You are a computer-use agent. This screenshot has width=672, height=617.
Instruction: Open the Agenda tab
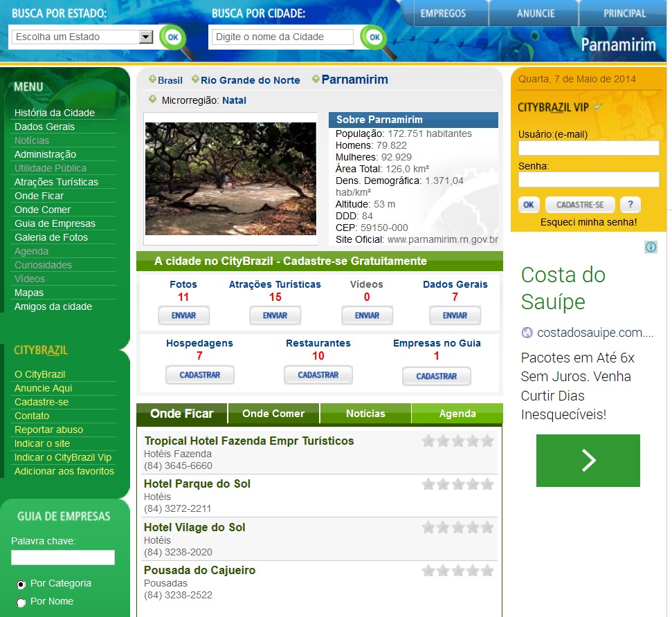(x=457, y=414)
